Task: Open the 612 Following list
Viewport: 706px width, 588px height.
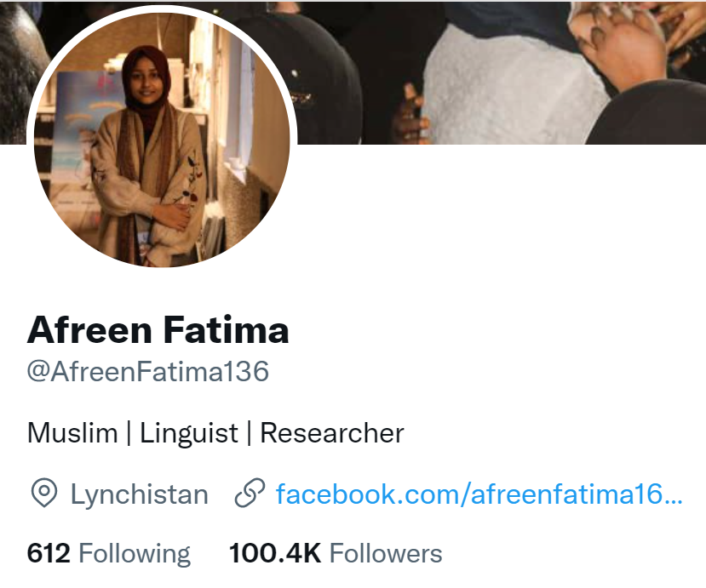Action: click(109, 554)
